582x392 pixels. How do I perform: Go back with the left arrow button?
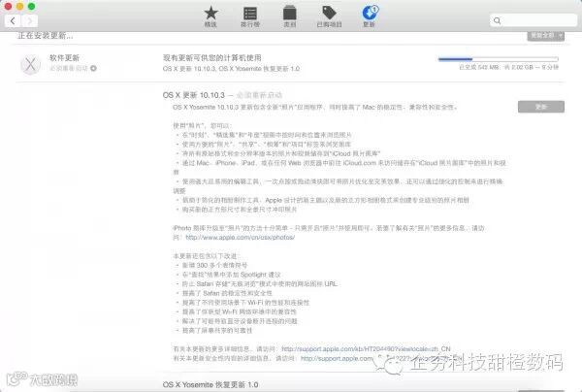13,20
